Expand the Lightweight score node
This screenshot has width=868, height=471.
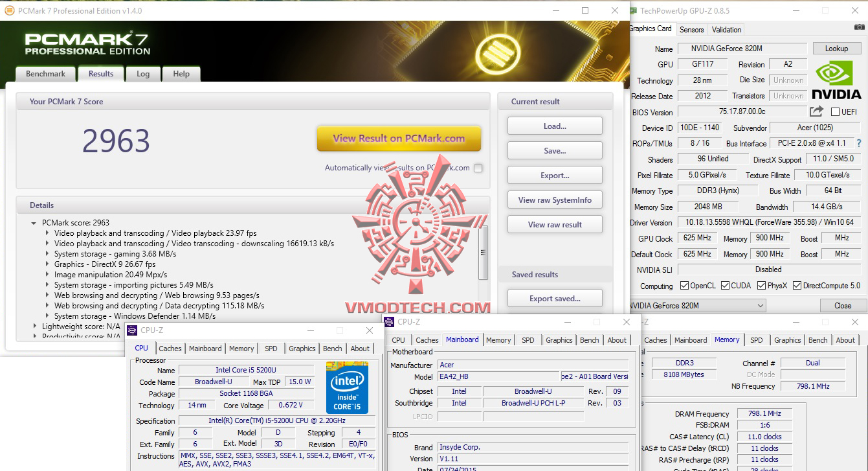click(35, 327)
